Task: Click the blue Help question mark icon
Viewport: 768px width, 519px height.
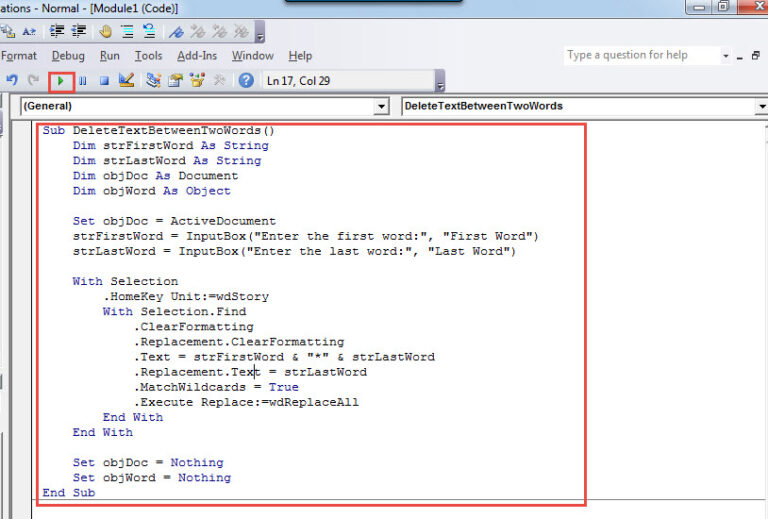Action: pyautogui.click(x=246, y=80)
